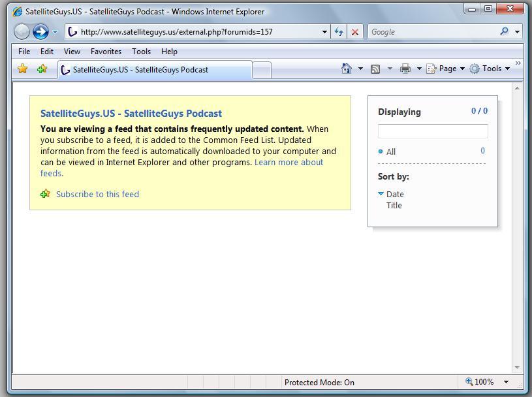532x397 pixels.
Task: Open the zoom level dropdown arrow
Action: (x=506, y=382)
